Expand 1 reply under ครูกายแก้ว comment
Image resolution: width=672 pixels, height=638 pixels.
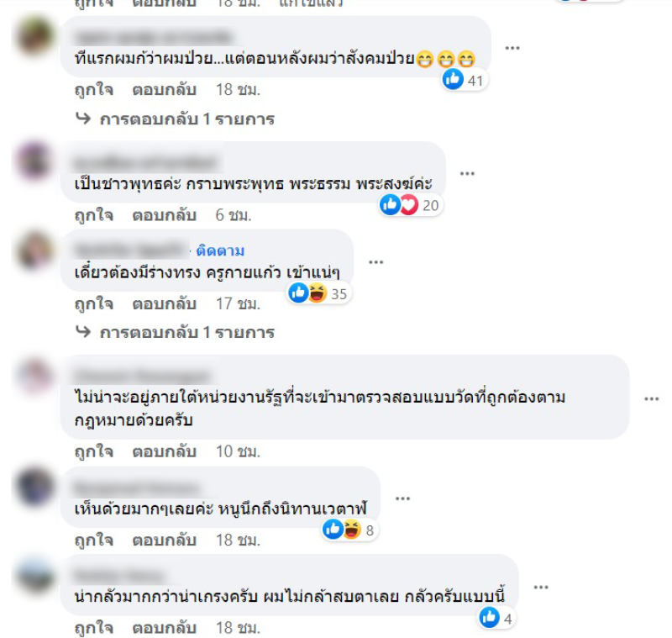click(175, 332)
